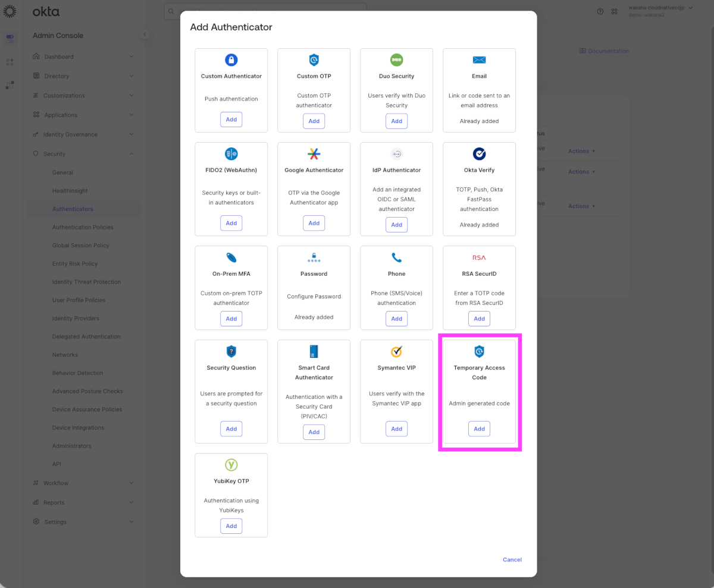Click the Symantec VIP checkmark icon
This screenshot has height=588, width=714.
click(x=396, y=351)
